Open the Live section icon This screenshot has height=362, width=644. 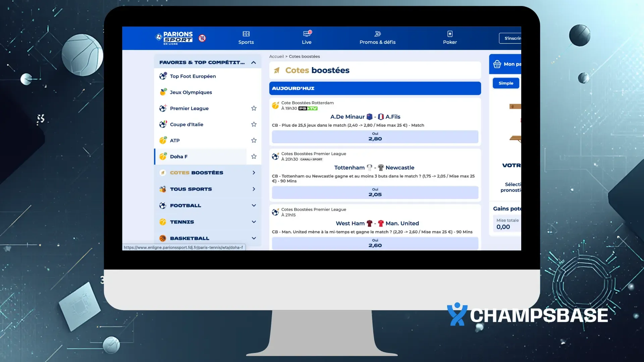(x=307, y=34)
